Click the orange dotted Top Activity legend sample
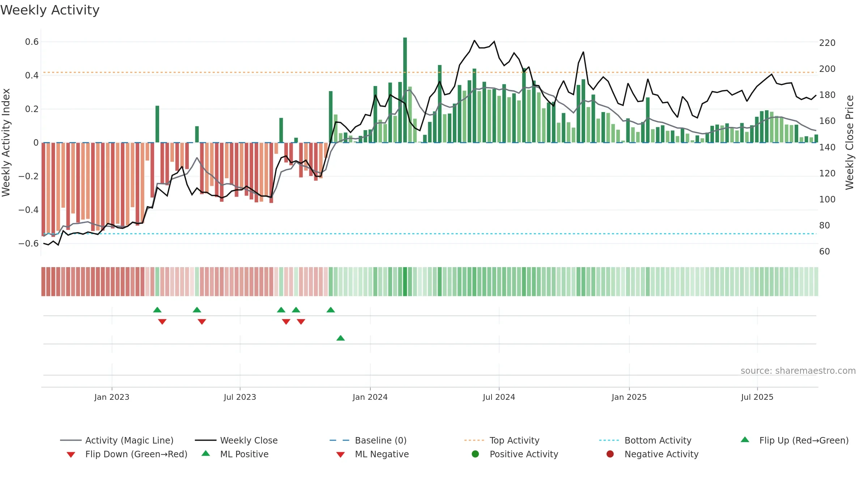 click(x=474, y=440)
